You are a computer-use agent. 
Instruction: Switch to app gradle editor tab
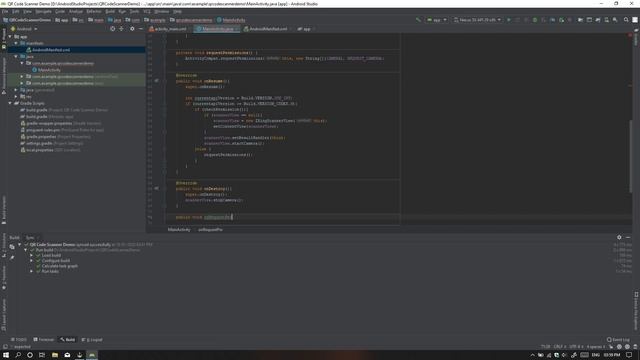(x=305, y=29)
